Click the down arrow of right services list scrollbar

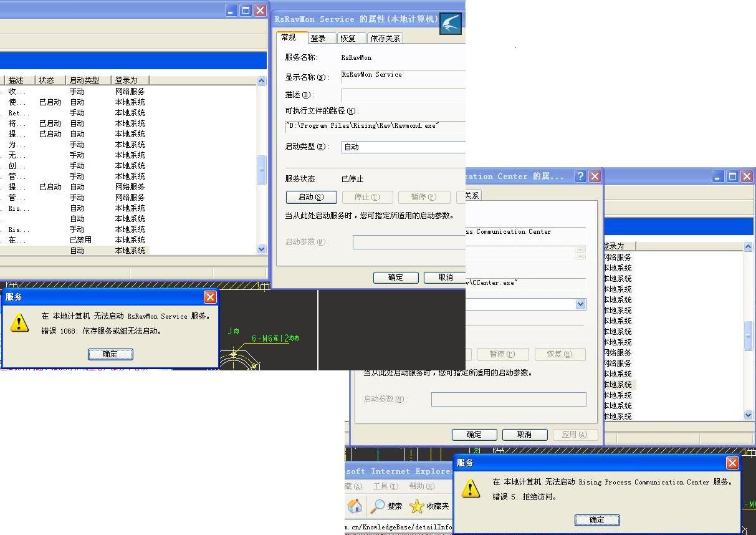[749, 415]
